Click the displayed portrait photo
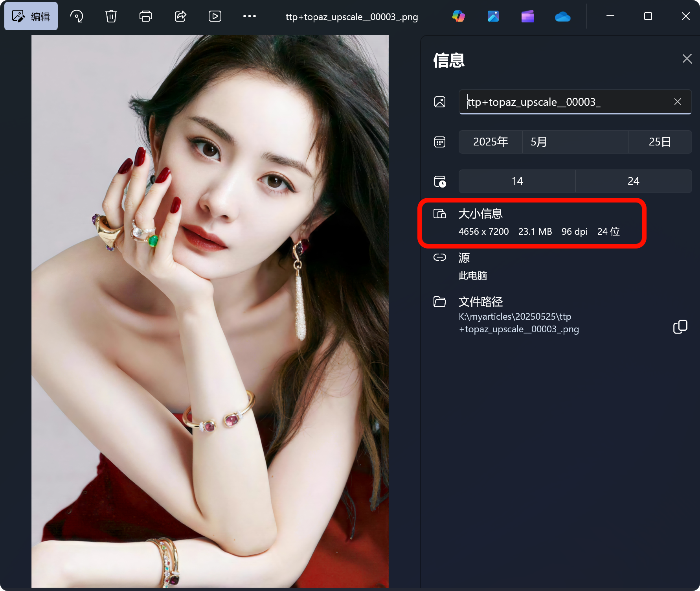 tap(210, 311)
